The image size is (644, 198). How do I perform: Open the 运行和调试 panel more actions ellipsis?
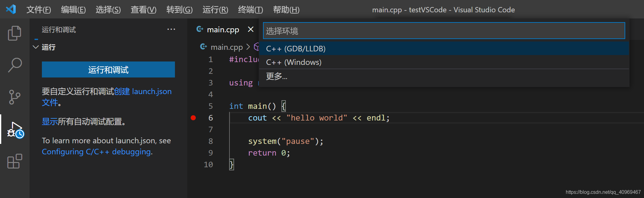pyautogui.click(x=171, y=30)
